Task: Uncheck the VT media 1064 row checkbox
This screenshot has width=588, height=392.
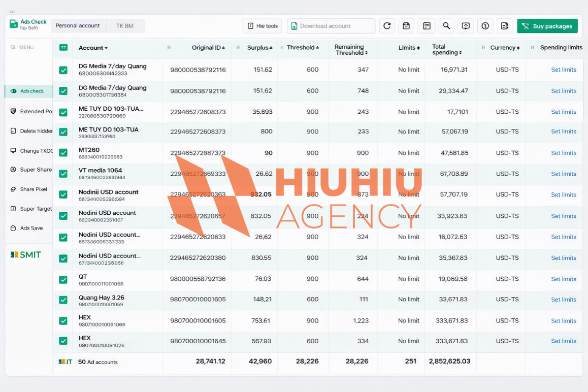Action: 63,174
